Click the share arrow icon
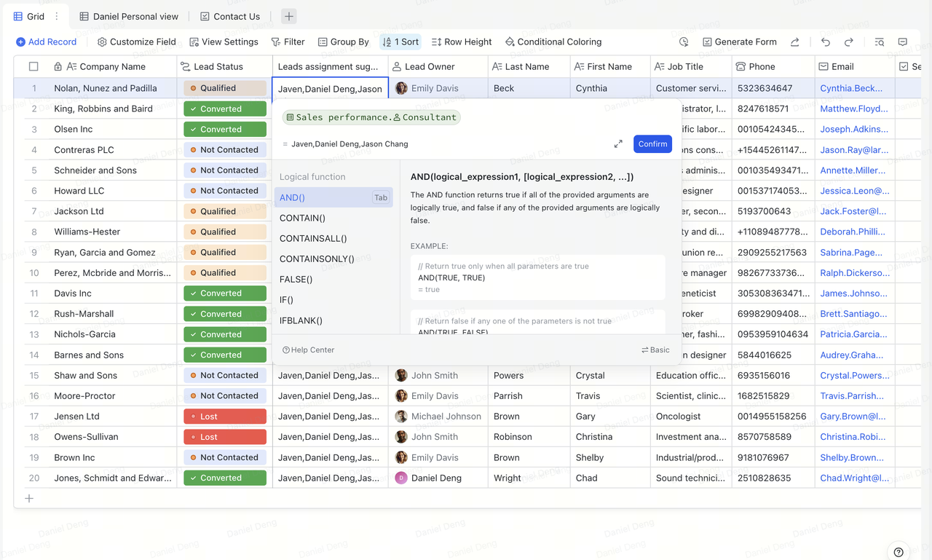932x560 pixels. click(795, 42)
